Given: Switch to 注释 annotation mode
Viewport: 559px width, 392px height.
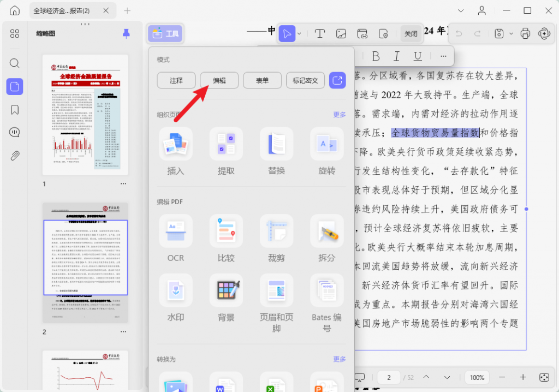Looking at the screenshot, I should (176, 80).
